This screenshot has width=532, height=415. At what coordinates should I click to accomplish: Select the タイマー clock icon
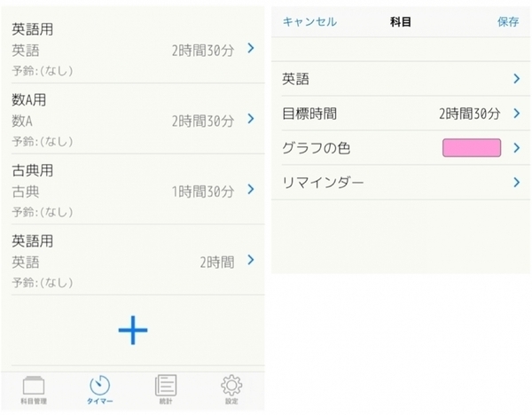pos(99,385)
